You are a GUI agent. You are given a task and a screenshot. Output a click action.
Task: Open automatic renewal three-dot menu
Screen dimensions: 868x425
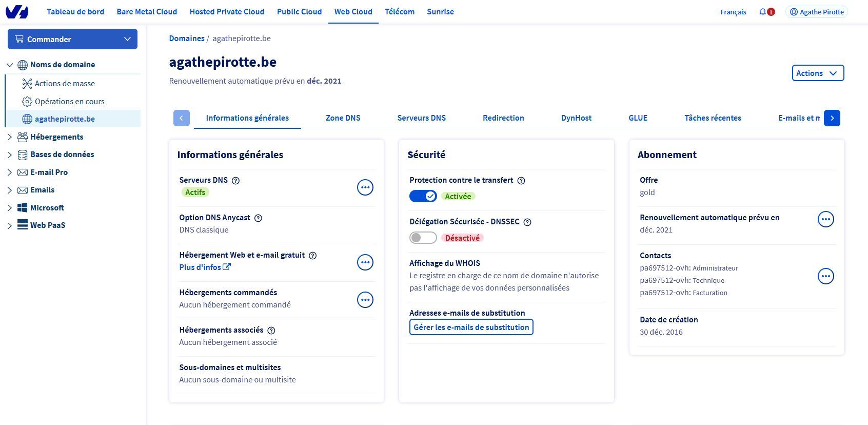pos(825,219)
